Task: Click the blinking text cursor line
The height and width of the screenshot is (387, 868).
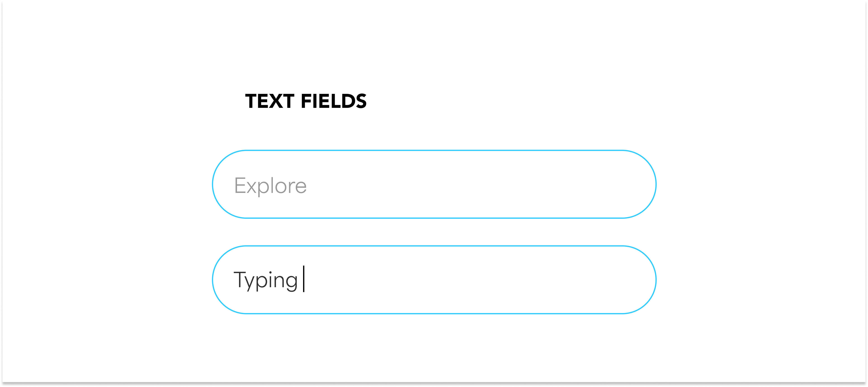Action: tap(304, 279)
